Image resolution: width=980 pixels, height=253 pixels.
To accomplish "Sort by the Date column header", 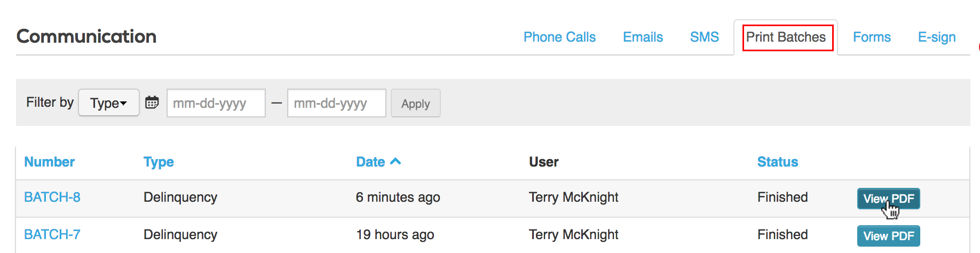I will (370, 162).
